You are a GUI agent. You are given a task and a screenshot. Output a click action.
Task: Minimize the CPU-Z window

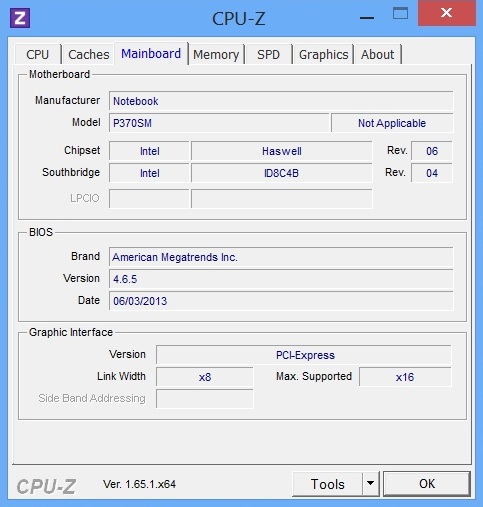[367, 18]
